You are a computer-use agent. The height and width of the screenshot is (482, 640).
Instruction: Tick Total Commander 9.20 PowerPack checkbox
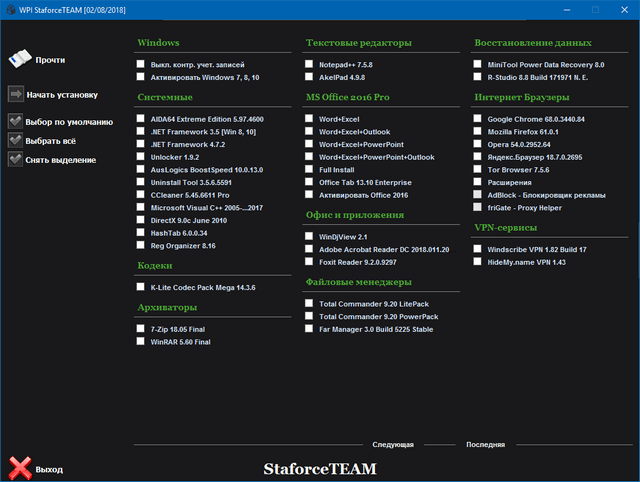click(309, 316)
